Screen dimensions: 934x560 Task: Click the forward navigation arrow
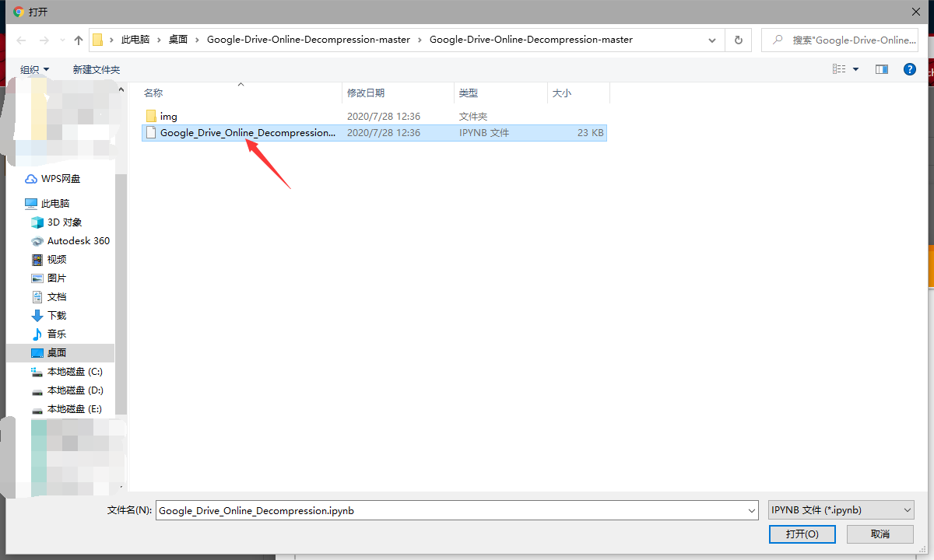point(44,40)
